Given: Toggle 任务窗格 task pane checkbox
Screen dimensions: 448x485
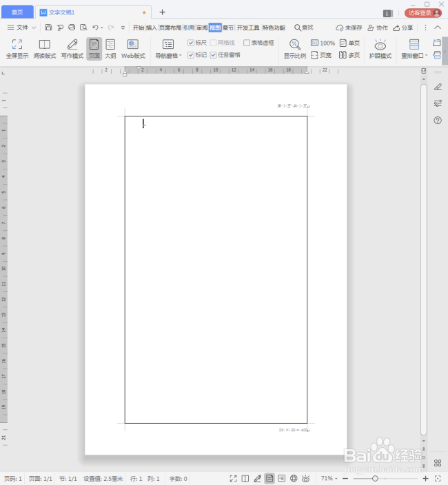Looking at the screenshot, I should click(213, 55).
